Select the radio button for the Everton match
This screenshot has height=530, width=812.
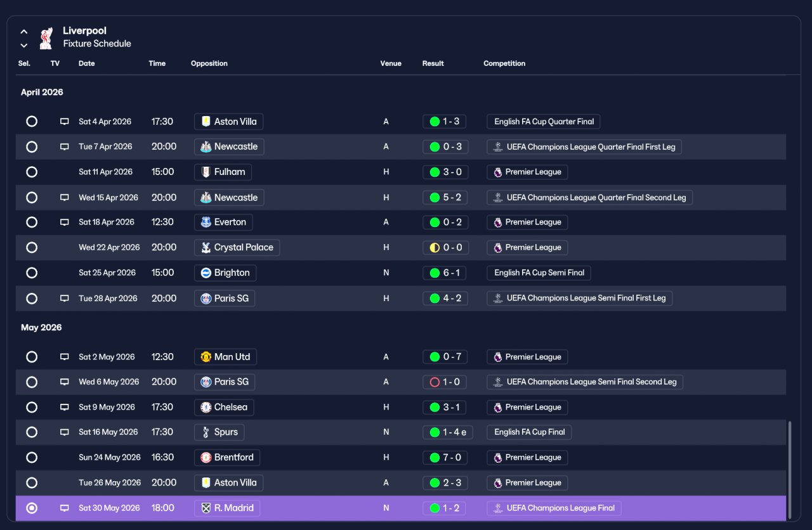(32, 223)
